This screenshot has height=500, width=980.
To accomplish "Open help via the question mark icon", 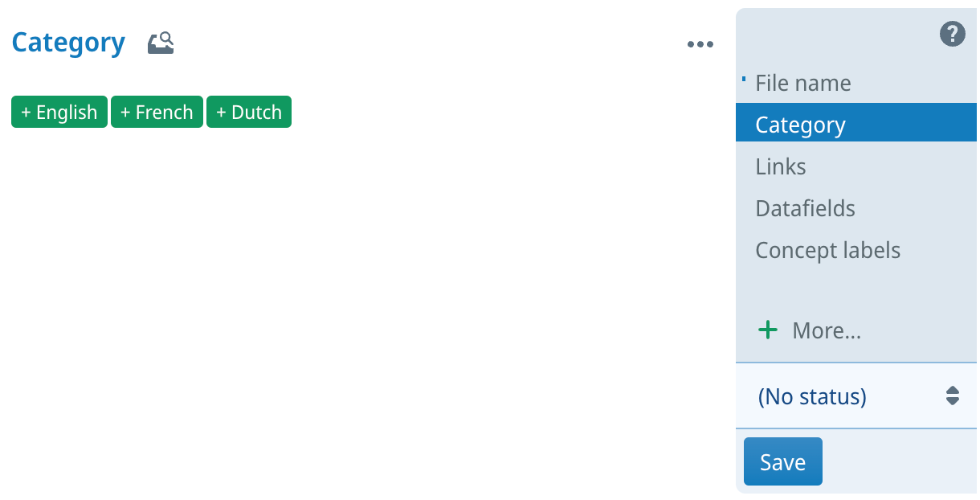I will click(x=952, y=35).
